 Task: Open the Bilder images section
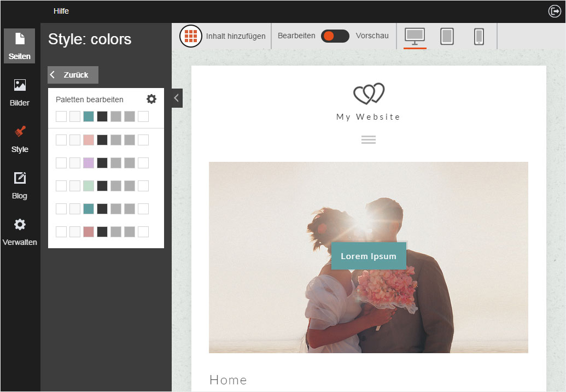(20, 92)
